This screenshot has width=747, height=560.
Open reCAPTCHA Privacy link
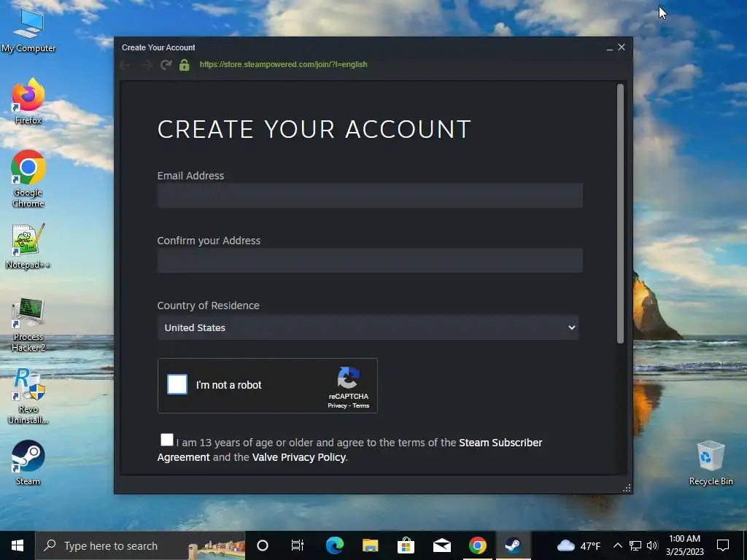(x=337, y=405)
